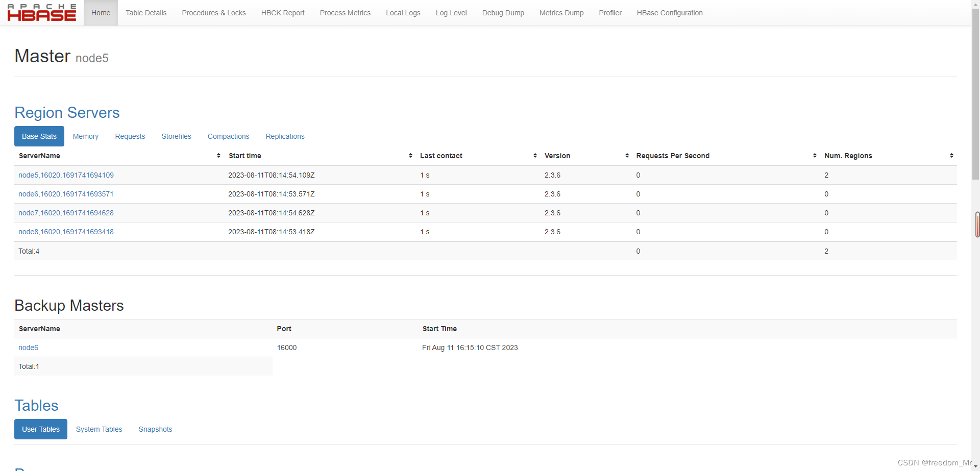The width and height of the screenshot is (980, 471).
Task: Open HBCK Report page
Action: point(283,13)
